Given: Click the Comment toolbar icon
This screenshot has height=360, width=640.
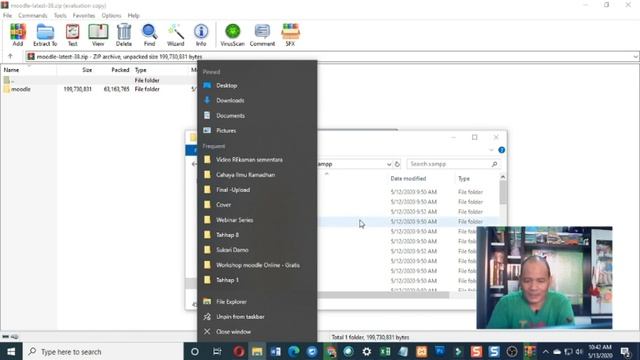Looking at the screenshot, I should 262,35.
